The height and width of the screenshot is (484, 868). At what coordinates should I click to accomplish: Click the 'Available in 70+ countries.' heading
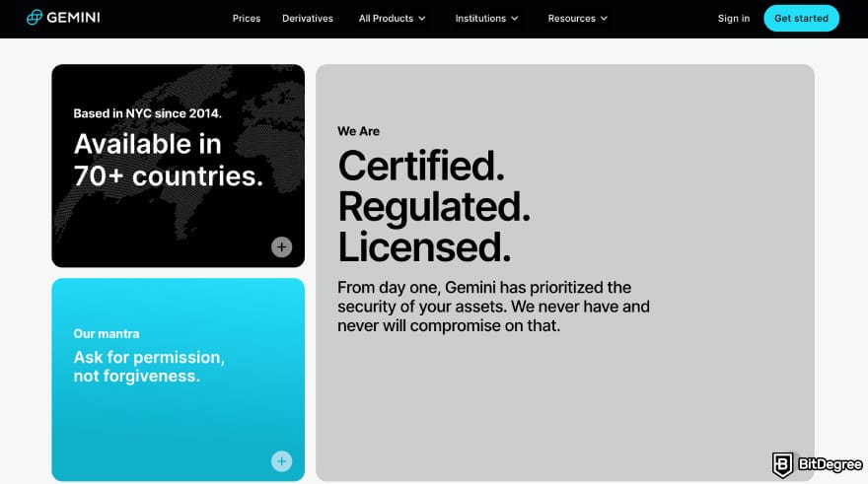click(x=169, y=160)
